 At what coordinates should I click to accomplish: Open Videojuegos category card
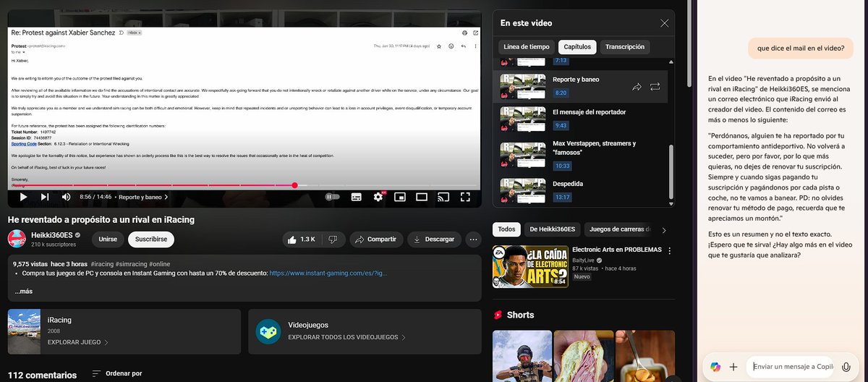pos(365,331)
